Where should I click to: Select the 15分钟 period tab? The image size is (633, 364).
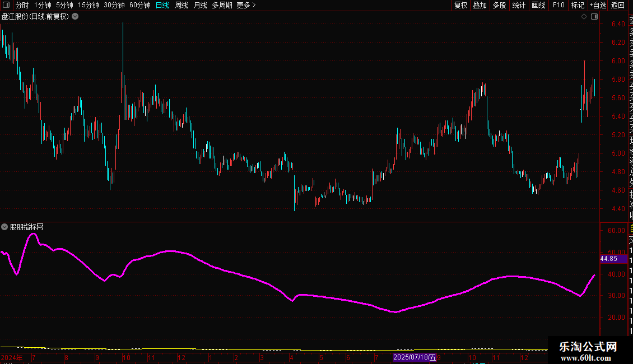tap(89, 5)
